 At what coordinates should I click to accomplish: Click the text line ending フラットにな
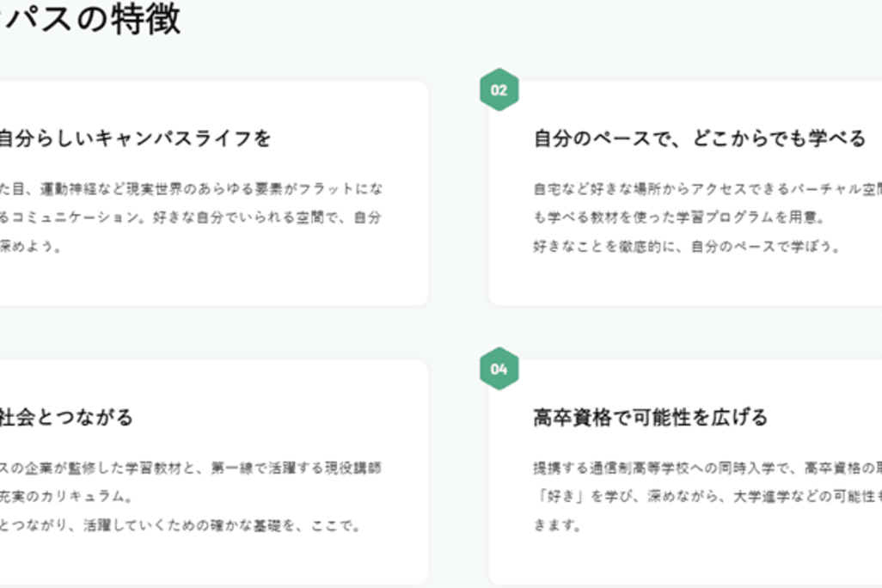coord(191,188)
